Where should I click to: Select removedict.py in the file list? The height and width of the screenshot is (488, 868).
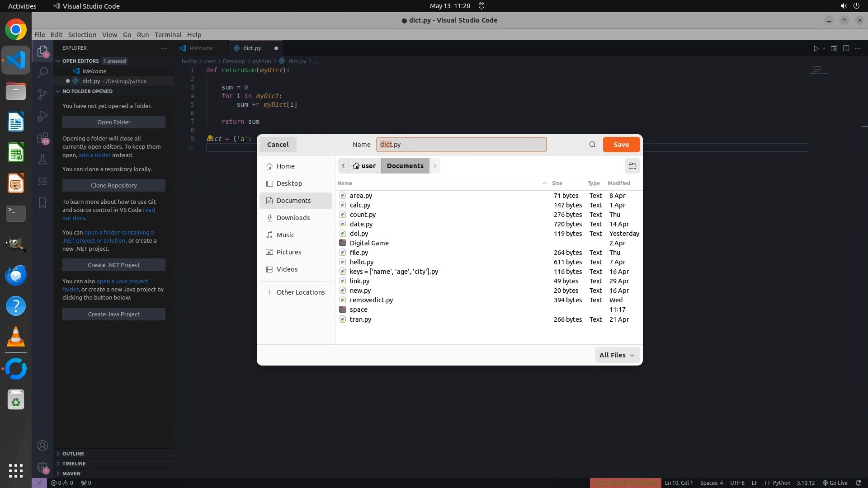click(x=371, y=300)
